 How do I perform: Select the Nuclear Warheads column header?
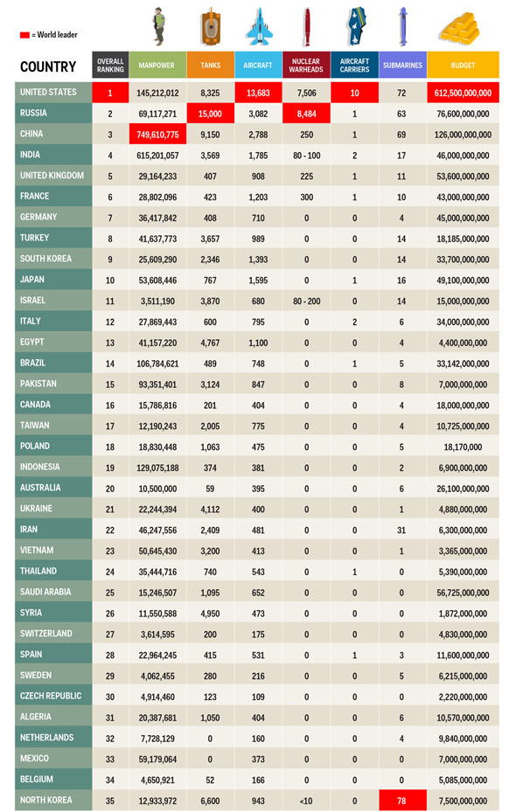coord(306,66)
